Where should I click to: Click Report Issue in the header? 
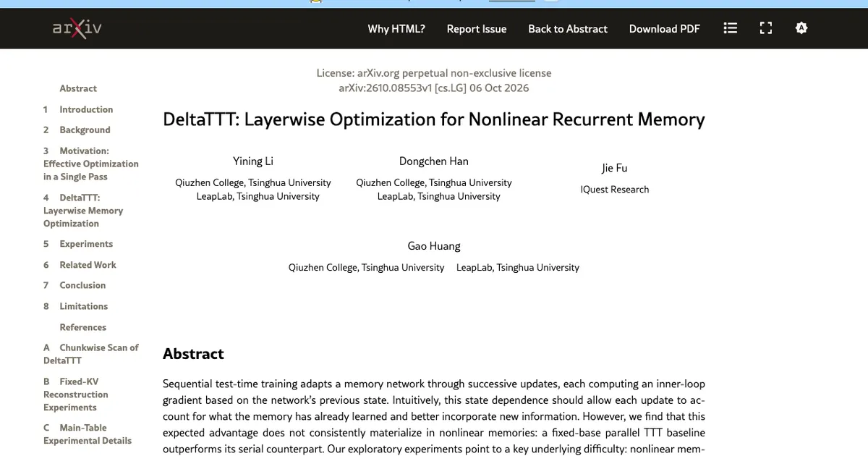tap(477, 29)
